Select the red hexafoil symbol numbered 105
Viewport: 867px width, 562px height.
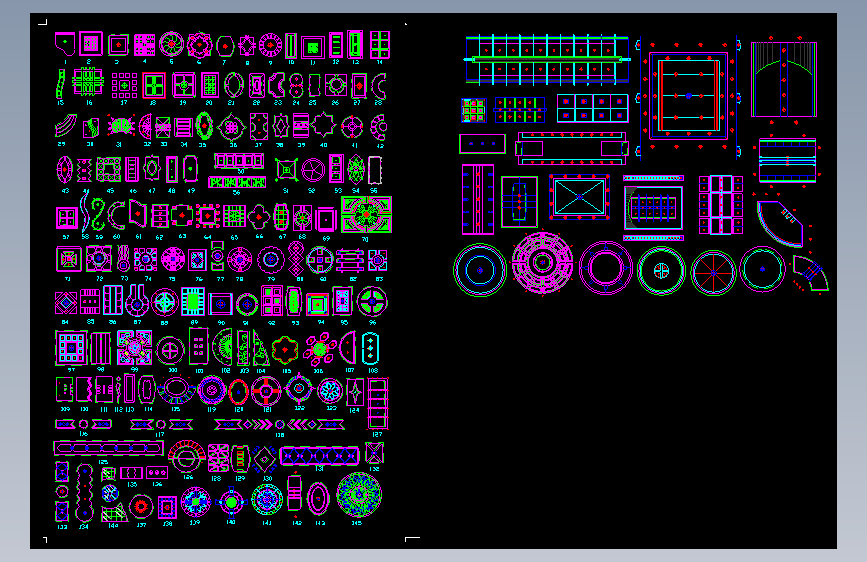click(x=285, y=350)
